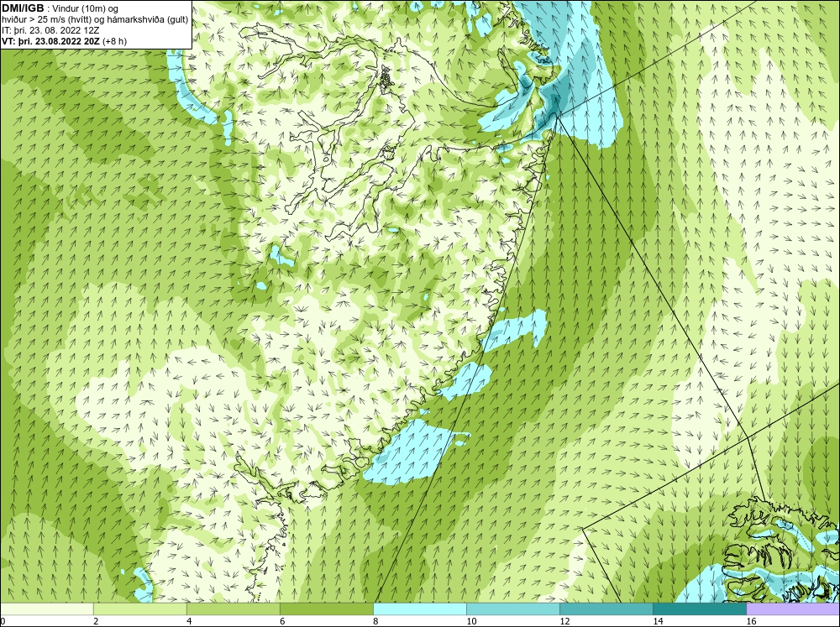Click the legend label '14'
The height and width of the screenshot is (627, 840).
[658, 621]
